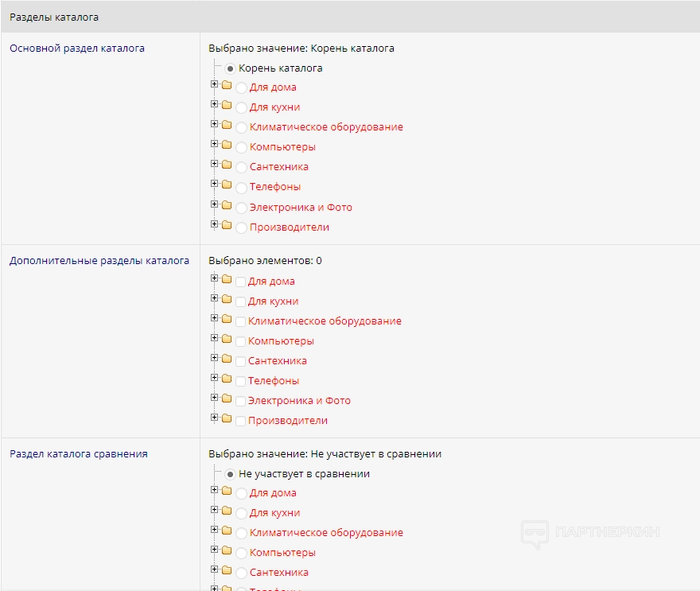Select Корень каталога radio button
700x591 pixels.
coord(231,68)
